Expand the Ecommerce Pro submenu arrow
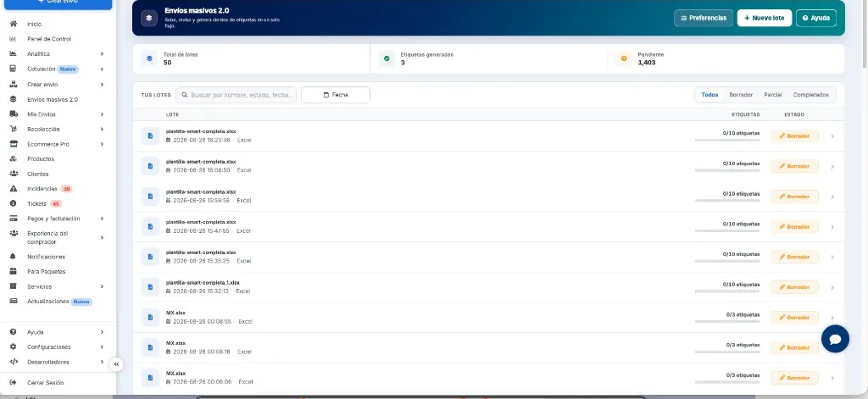This screenshot has height=399, width=868. pyautogui.click(x=102, y=144)
